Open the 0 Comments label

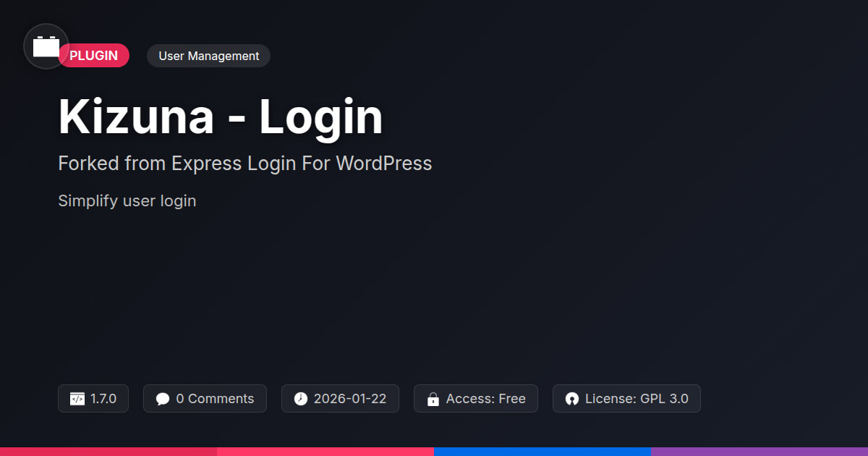[215, 399]
